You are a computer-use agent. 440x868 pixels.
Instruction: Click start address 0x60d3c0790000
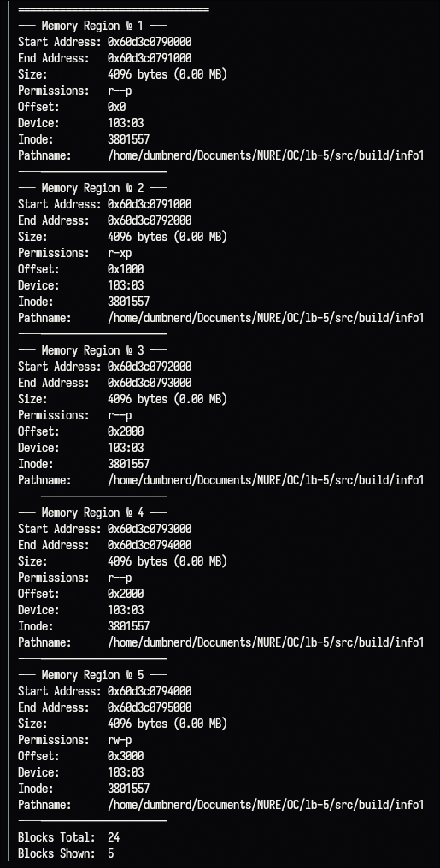[x=150, y=42]
